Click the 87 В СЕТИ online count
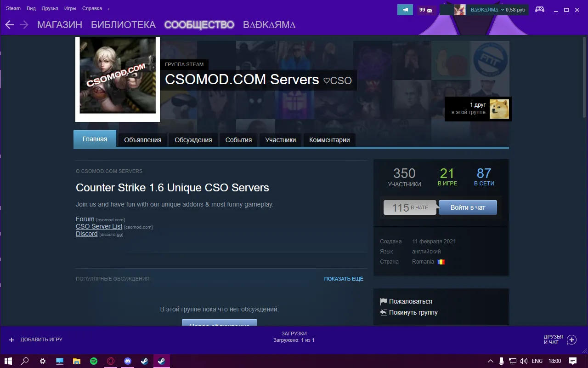 (x=484, y=177)
